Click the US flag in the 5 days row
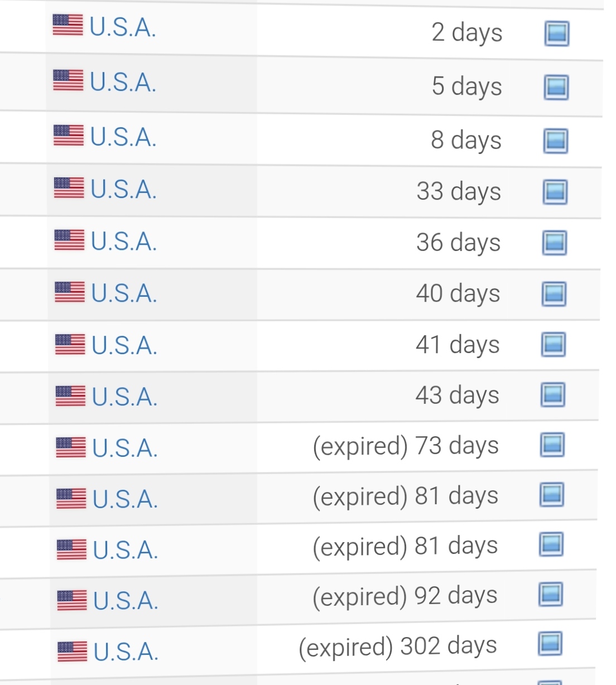 tap(68, 80)
